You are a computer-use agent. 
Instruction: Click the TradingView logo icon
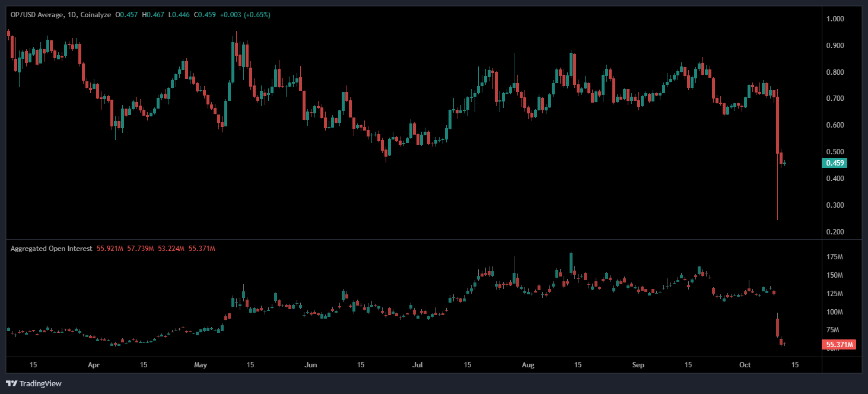11,384
